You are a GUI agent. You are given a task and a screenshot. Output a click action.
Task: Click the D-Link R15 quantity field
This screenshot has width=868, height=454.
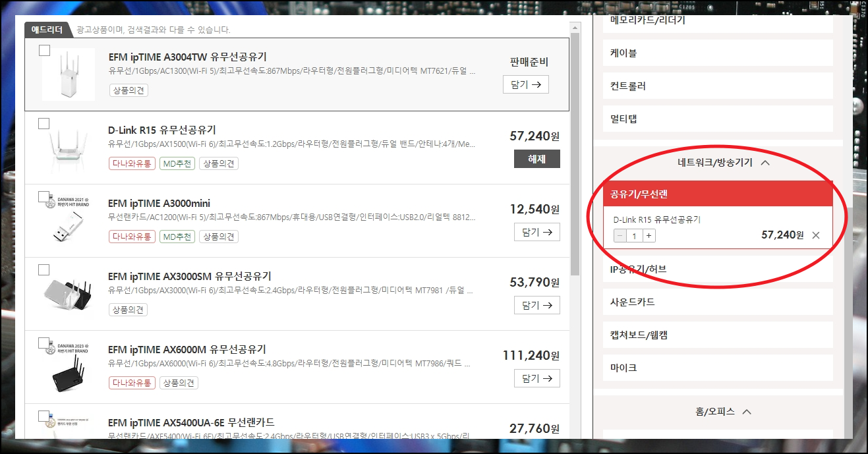pos(635,236)
